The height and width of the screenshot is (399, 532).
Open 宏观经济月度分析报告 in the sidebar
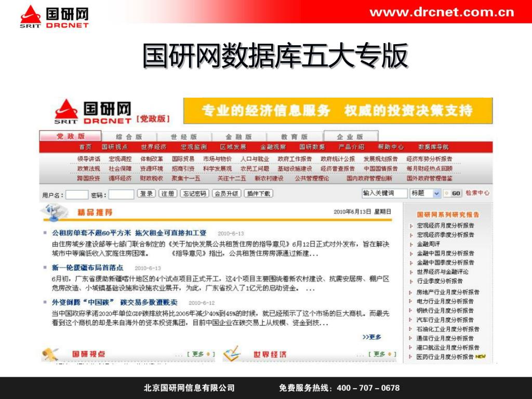pyautogui.click(x=445, y=225)
